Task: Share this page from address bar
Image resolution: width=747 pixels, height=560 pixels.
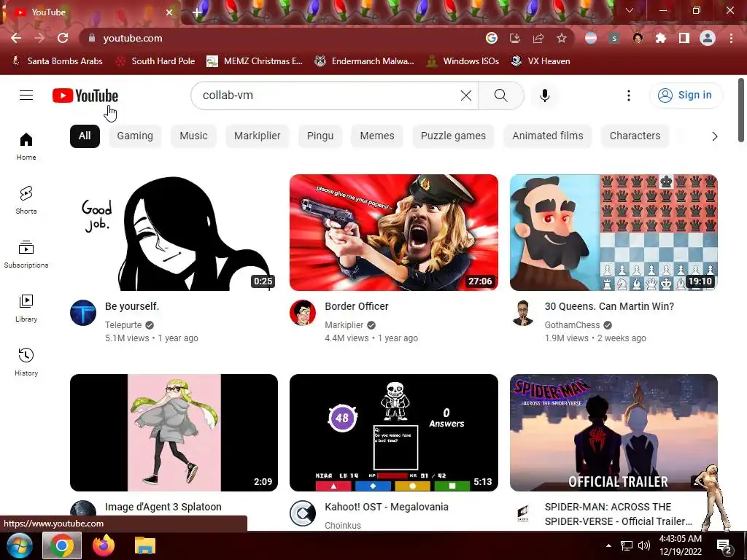Action: pos(538,38)
